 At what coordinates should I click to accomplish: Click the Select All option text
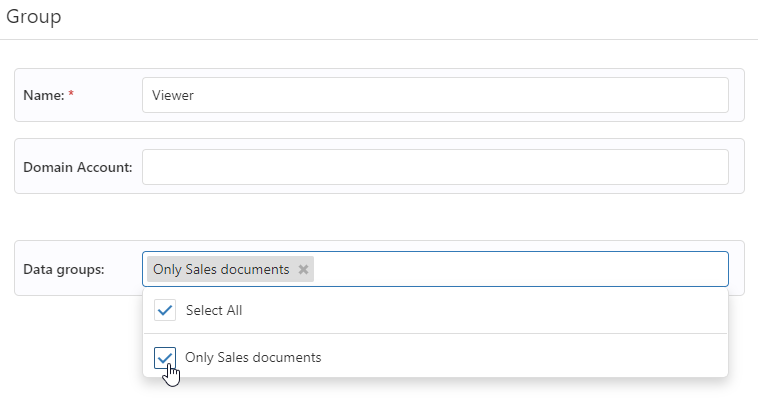coord(214,311)
